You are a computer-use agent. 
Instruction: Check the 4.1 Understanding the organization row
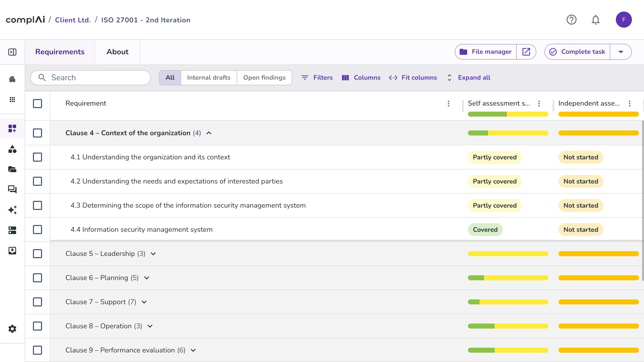coord(37,157)
